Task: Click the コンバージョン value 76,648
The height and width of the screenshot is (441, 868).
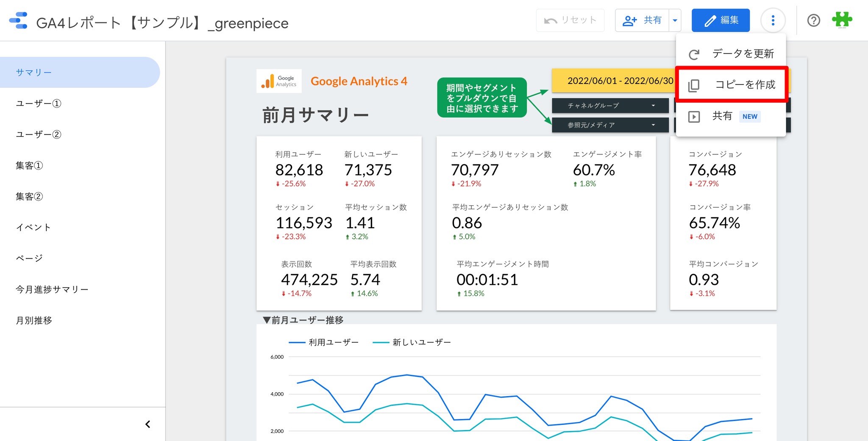Action: pyautogui.click(x=712, y=170)
